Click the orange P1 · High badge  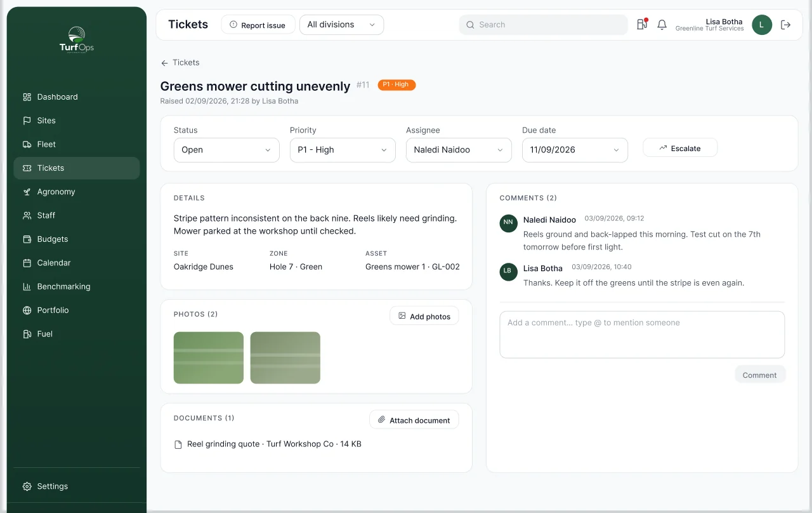[396, 85]
